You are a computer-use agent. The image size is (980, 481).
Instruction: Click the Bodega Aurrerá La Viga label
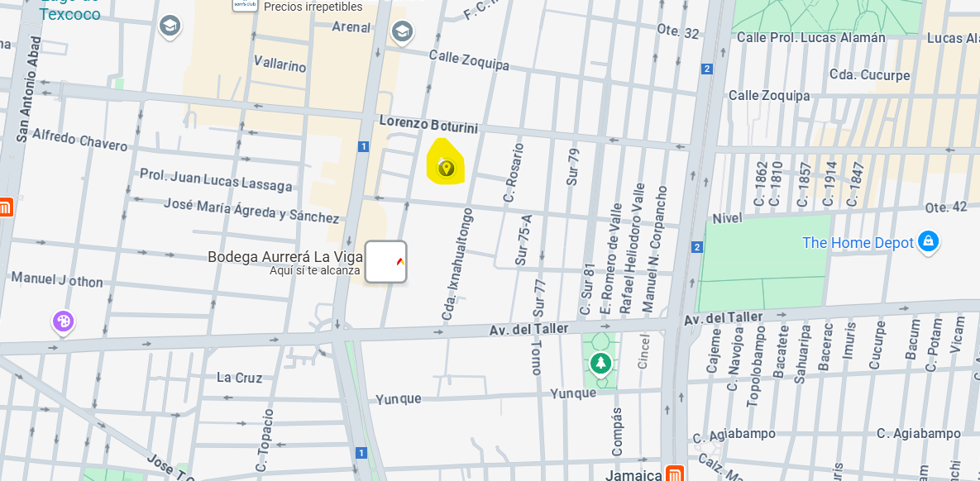285,256
